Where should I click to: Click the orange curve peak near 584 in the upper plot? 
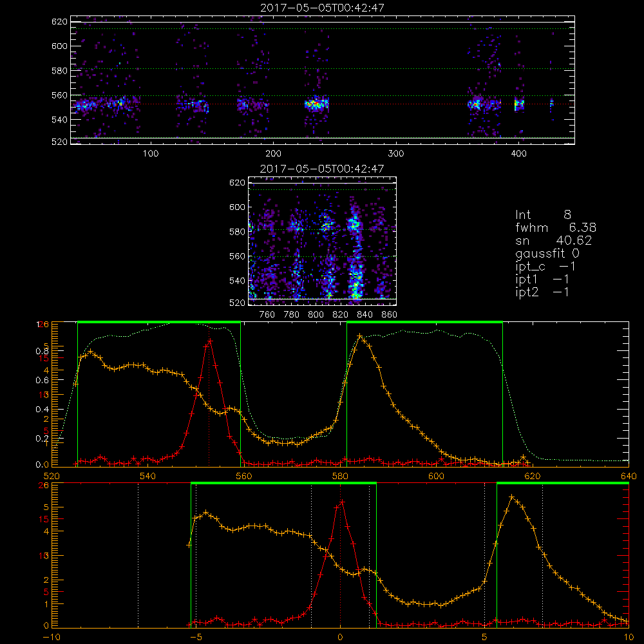point(360,336)
